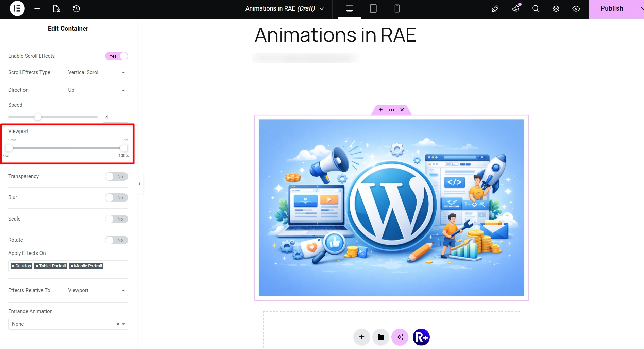Remove the Desktop tag

tap(13, 266)
